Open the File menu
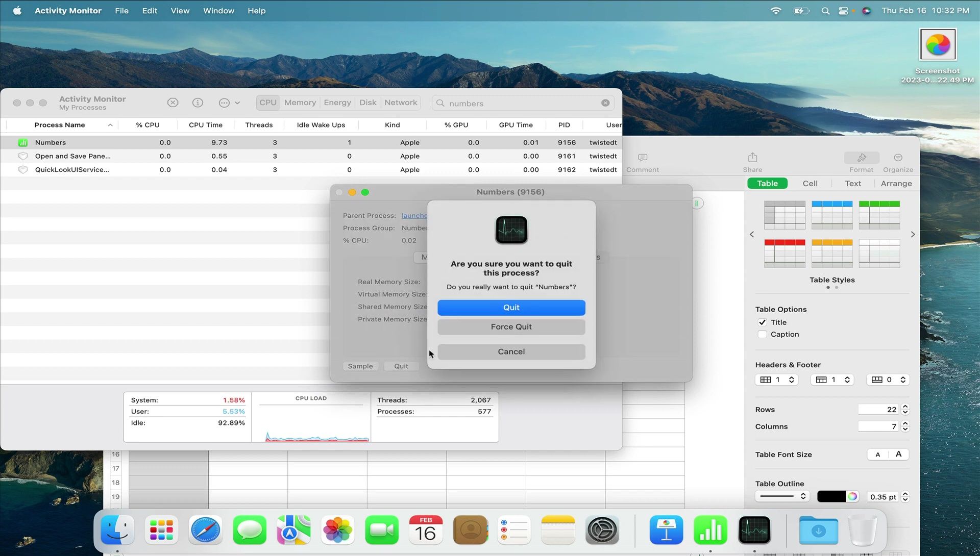The image size is (980, 556). pos(121,10)
